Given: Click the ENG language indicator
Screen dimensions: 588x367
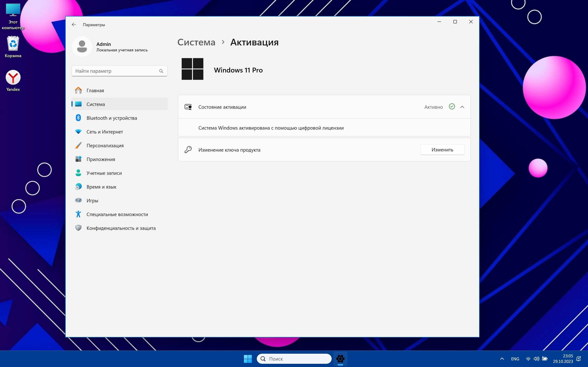Looking at the screenshot, I should point(515,359).
